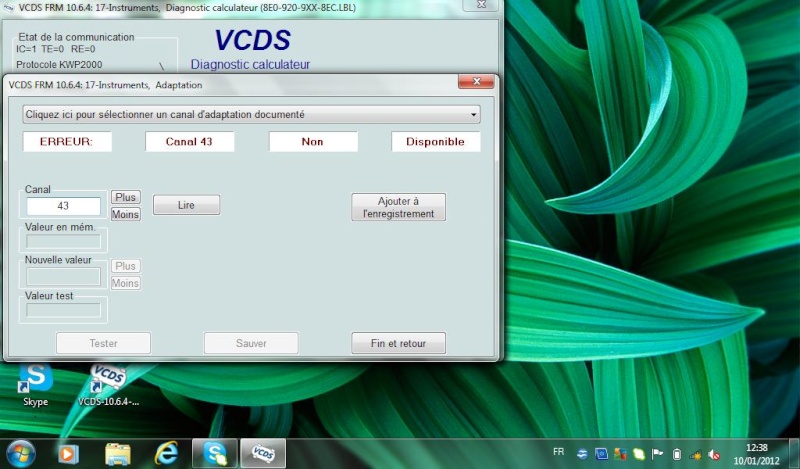Click the Valeur en mém. field
Viewport: 800px width, 469px height.
click(x=63, y=241)
